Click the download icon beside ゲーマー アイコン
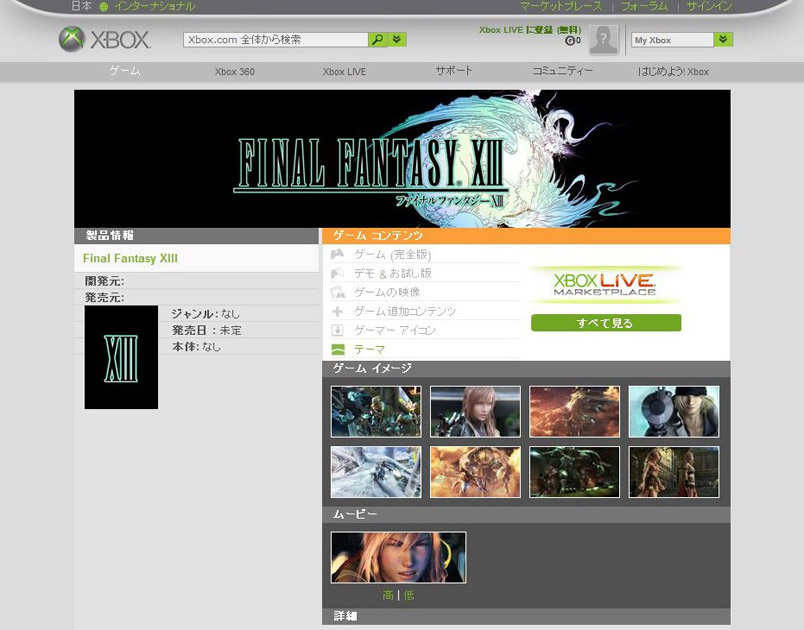The height and width of the screenshot is (630, 804). tap(337, 330)
